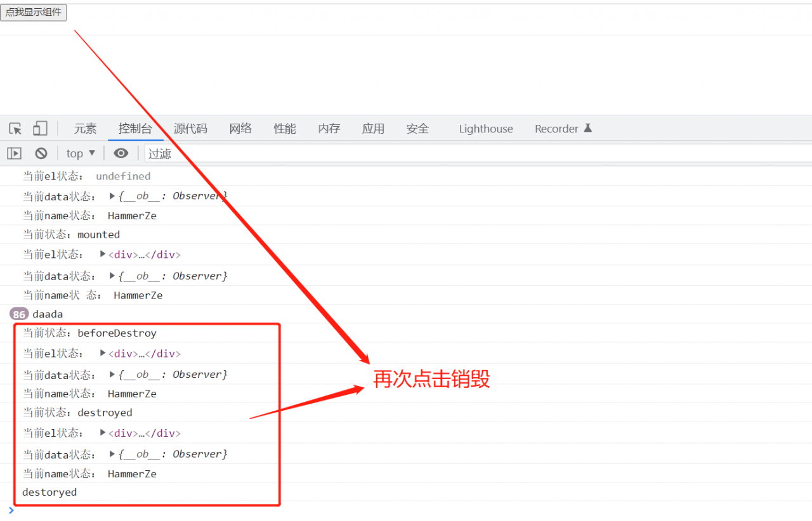The image size is (812, 521).
Task: Open the Lighthouse tab
Action: 486,129
